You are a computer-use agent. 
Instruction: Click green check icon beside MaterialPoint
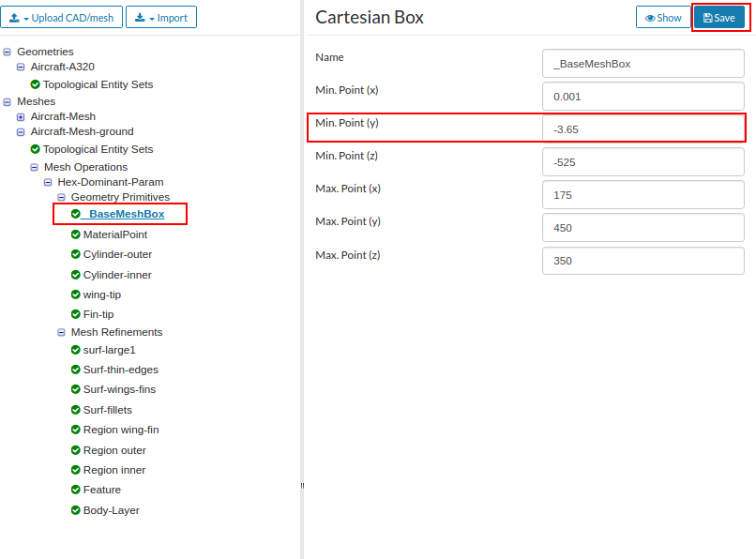76,234
